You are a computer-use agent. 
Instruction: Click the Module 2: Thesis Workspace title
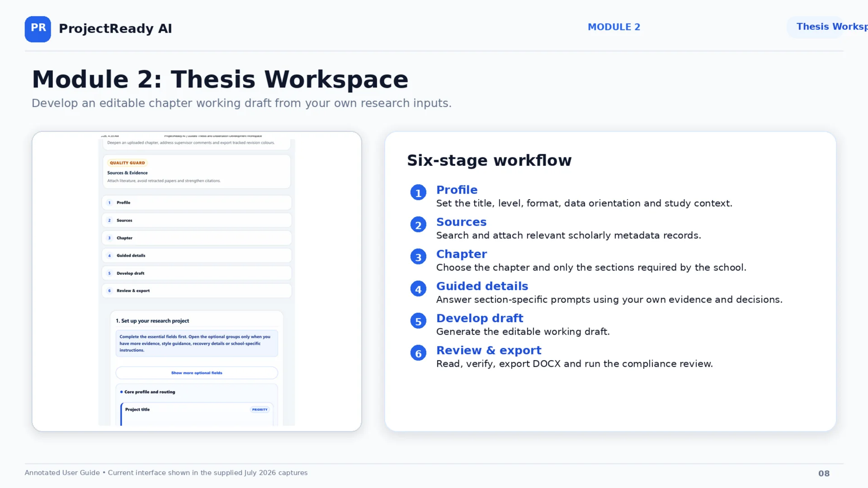(220, 80)
